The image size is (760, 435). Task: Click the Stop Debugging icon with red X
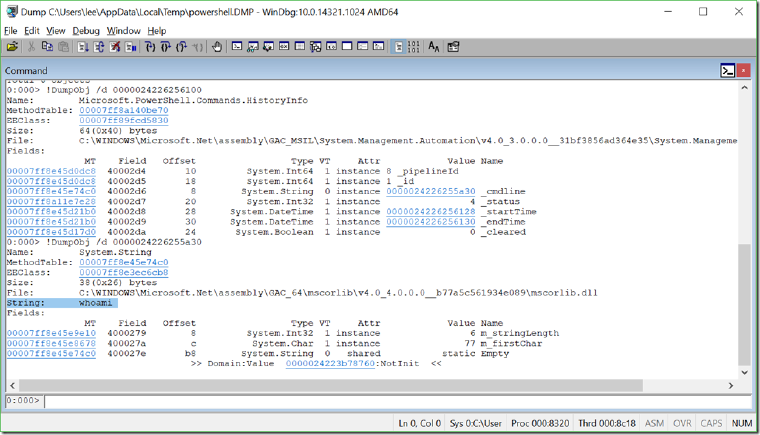tap(115, 47)
